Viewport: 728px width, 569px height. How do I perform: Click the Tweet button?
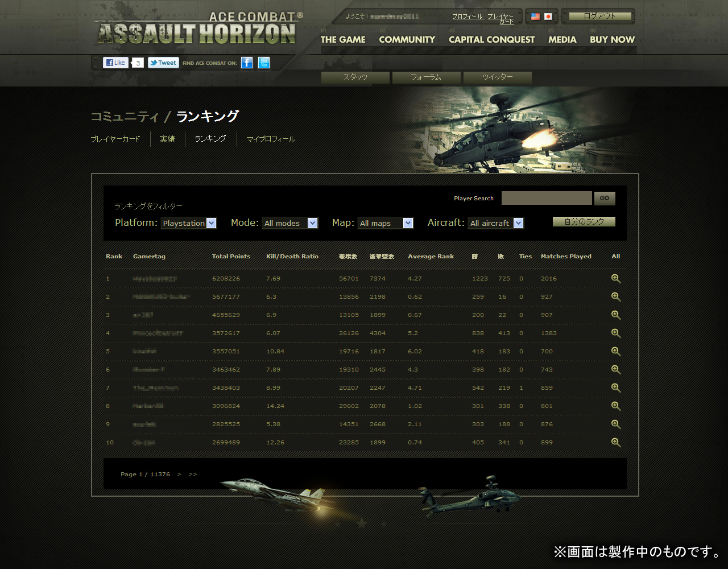click(x=163, y=63)
